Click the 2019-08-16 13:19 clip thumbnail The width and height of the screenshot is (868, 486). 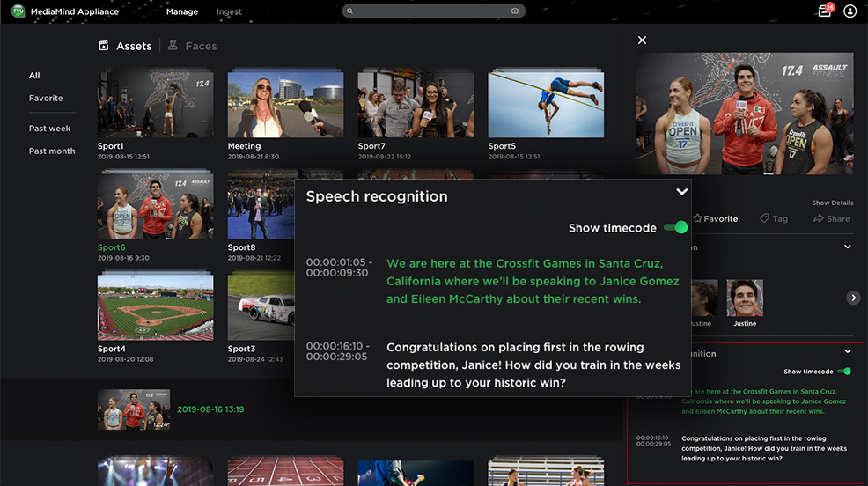coord(134,409)
